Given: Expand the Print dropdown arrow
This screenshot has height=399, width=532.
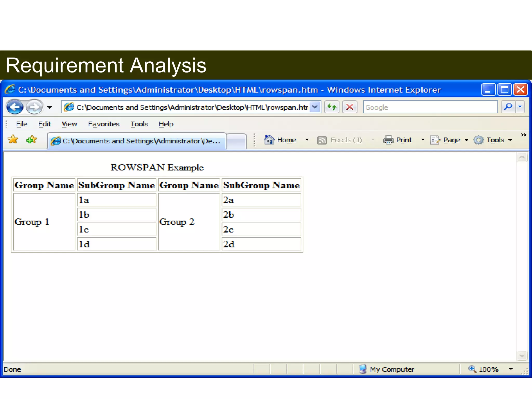Looking at the screenshot, I should point(423,140).
